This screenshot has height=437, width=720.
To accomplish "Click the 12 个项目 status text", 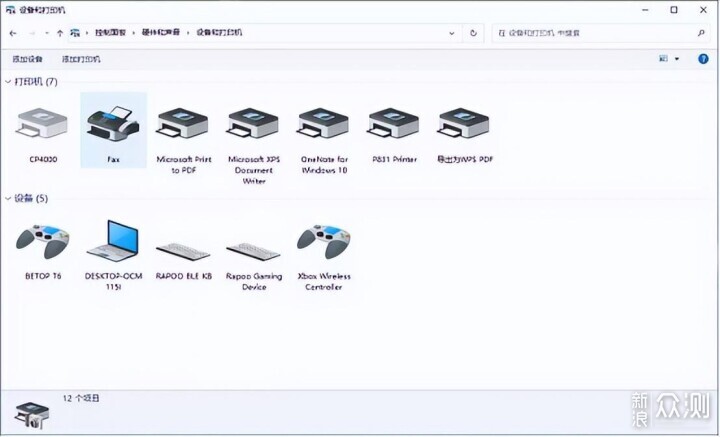I will [81, 398].
